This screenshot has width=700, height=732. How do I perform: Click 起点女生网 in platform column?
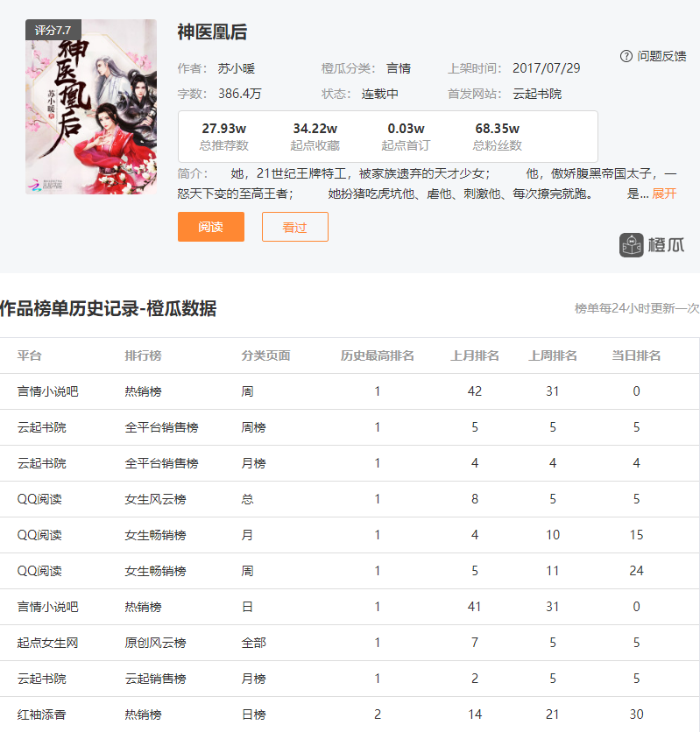coord(48,643)
